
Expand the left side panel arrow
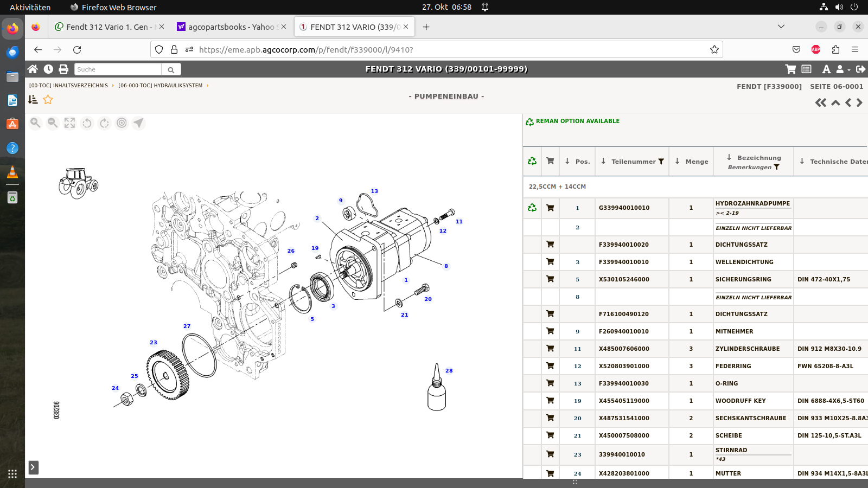point(33,467)
